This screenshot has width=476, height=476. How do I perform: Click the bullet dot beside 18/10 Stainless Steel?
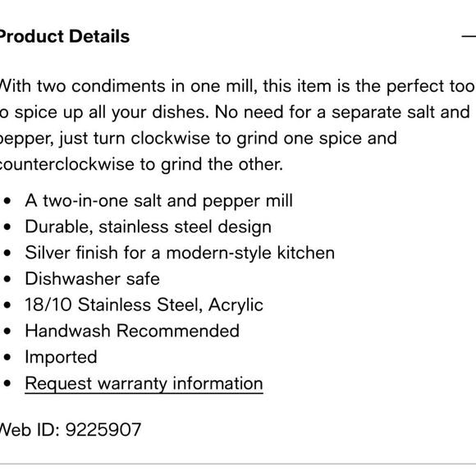click(7, 305)
